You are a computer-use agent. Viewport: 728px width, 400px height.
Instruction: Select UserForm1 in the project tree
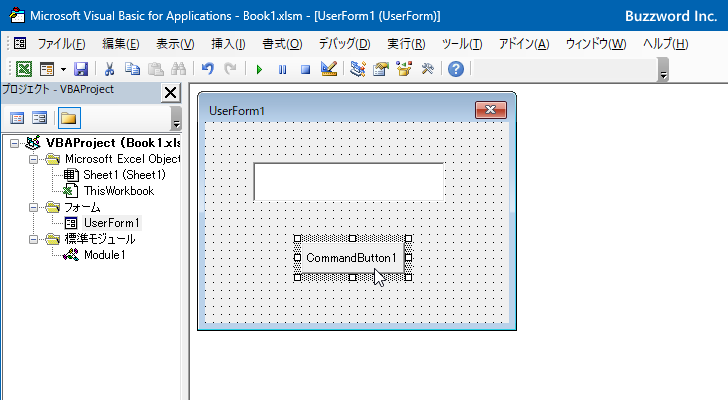coord(111,223)
